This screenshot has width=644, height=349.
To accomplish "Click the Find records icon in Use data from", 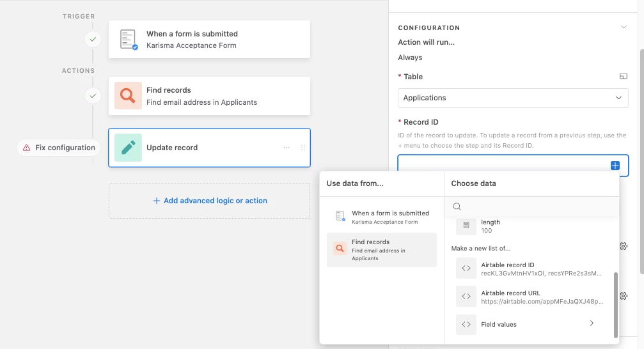I will click(x=340, y=248).
